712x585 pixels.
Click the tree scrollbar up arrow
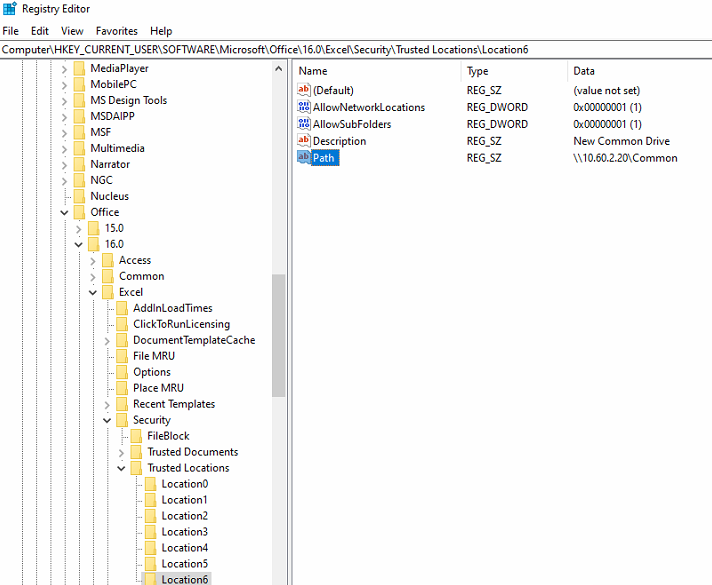click(279, 69)
